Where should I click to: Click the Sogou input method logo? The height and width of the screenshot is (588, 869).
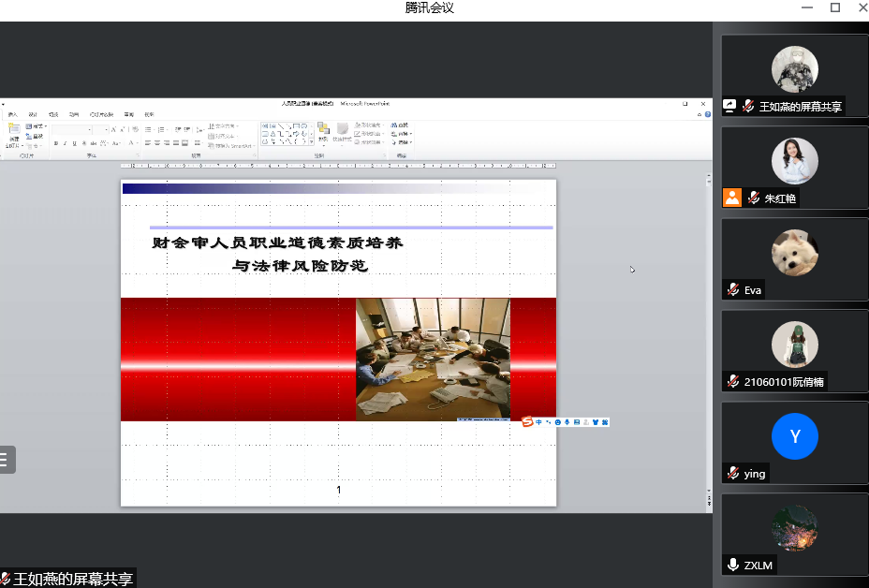tap(527, 422)
